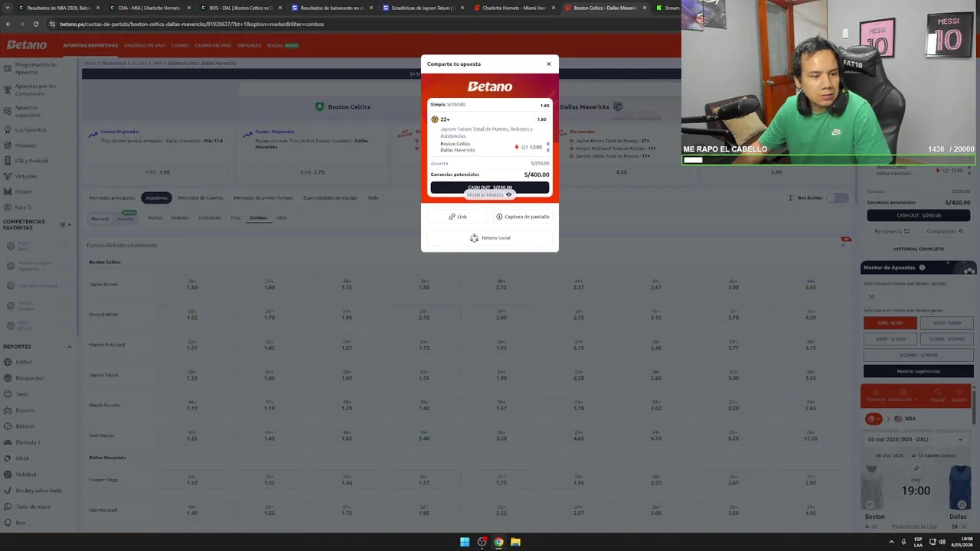Viewport: 980px width, 551px height.
Task: Open Apuestas en Vivo menu
Action: coord(145,45)
